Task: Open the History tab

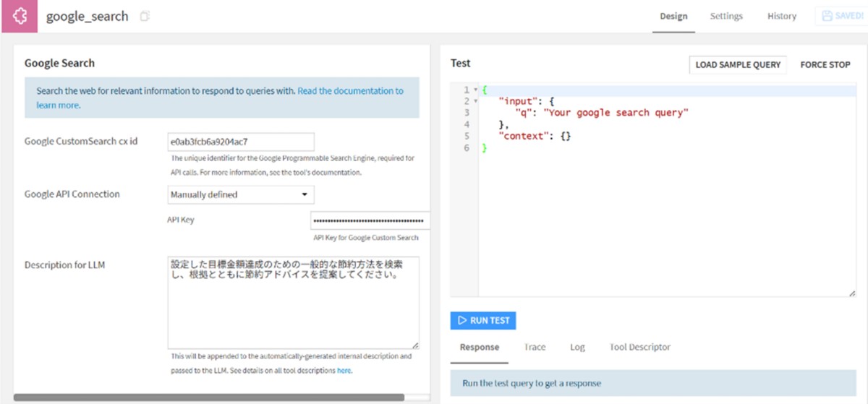Action: (x=782, y=16)
